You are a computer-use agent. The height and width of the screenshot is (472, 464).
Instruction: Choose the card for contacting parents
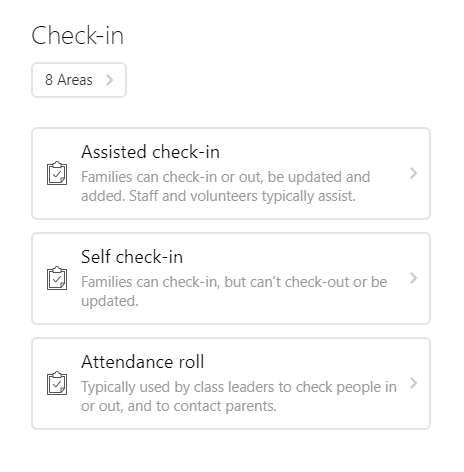pos(231,383)
